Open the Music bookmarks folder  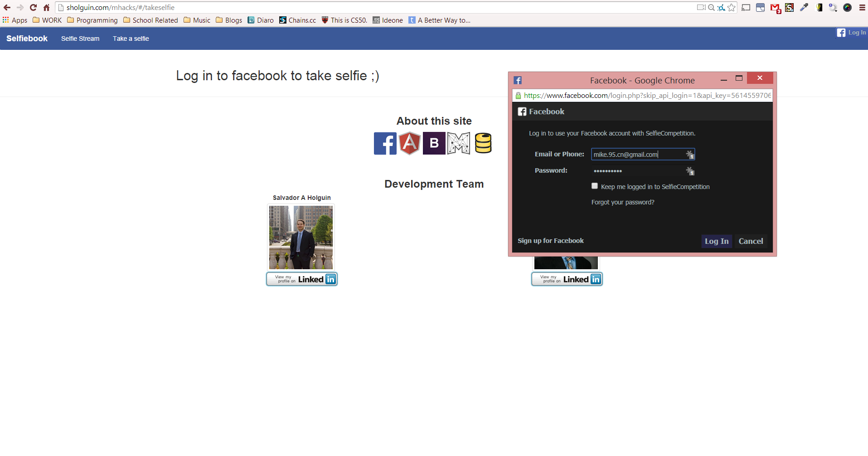coord(197,20)
